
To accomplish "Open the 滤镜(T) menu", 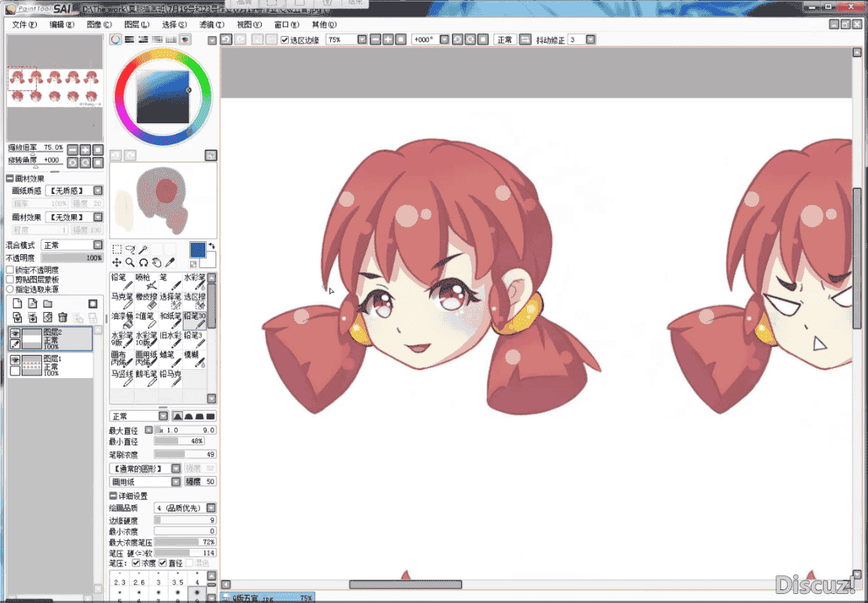I will click(x=211, y=24).
